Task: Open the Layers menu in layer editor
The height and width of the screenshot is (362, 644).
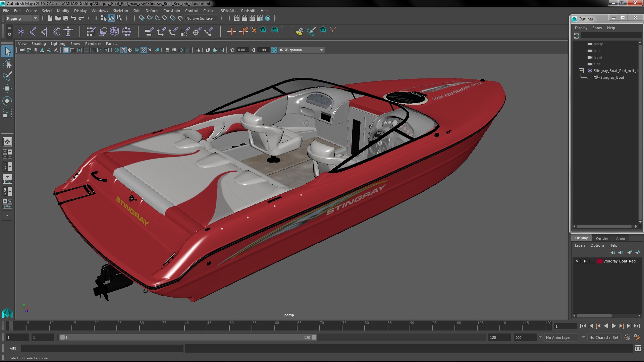Action: coord(580,245)
